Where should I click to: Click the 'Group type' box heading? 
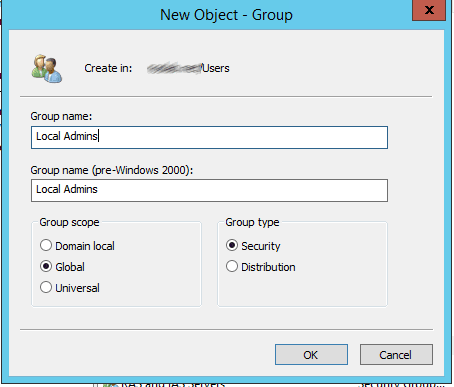click(252, 222)
